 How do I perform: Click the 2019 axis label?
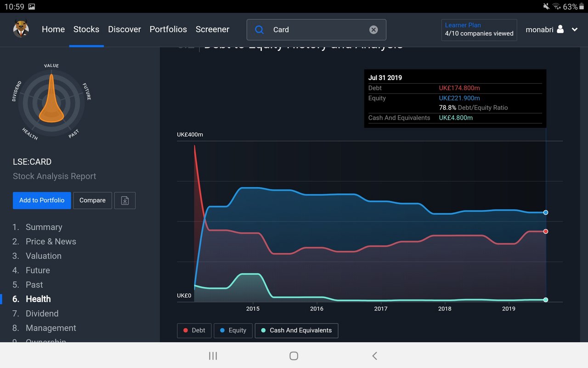(x=509, y=309)
